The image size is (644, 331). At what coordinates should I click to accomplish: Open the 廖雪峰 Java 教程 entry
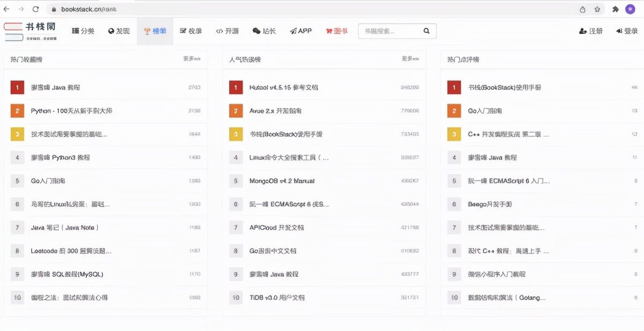(56, 87)
